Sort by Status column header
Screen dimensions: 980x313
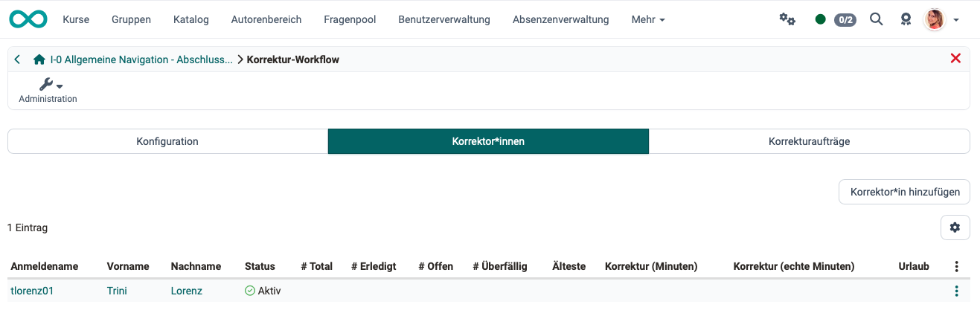(x=260, y=266)
